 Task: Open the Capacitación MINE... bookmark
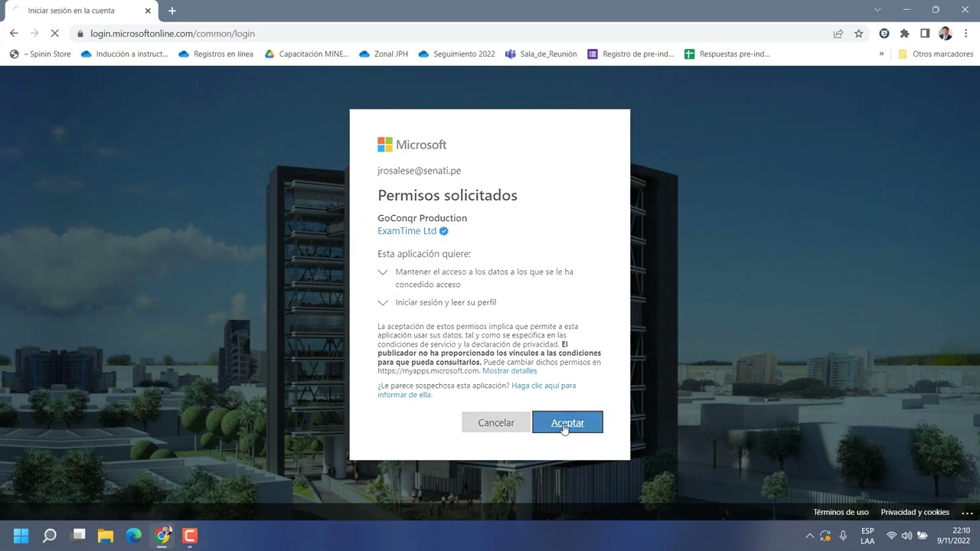(306, 54)
